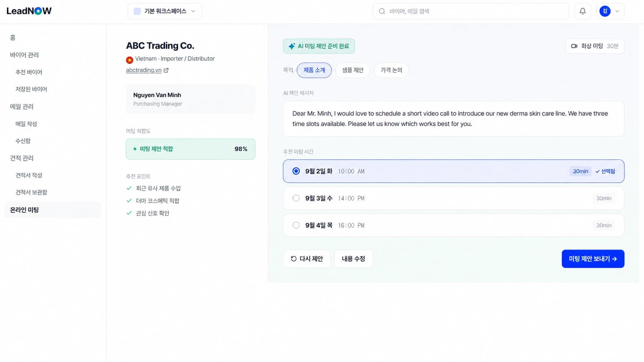Go to 홈 in the sidebar

[x=13, y=37]
